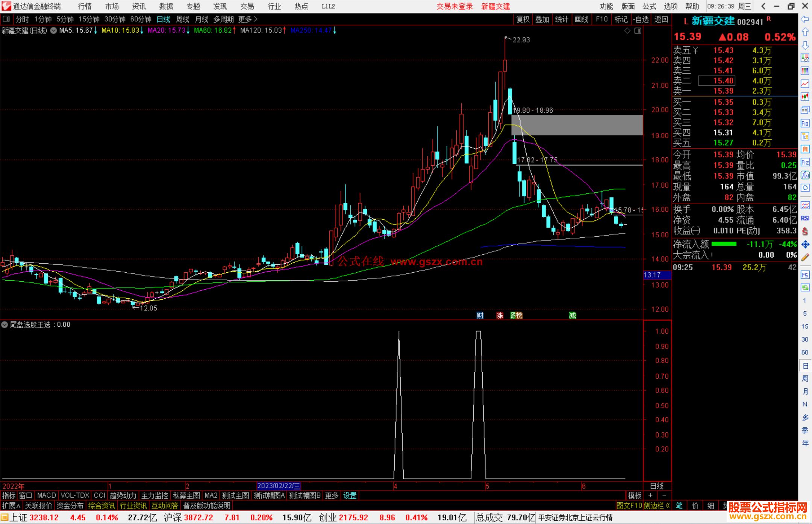Toggle the main chart indicator circle button
The image size is (812, 524).
[x=54, y=30]
